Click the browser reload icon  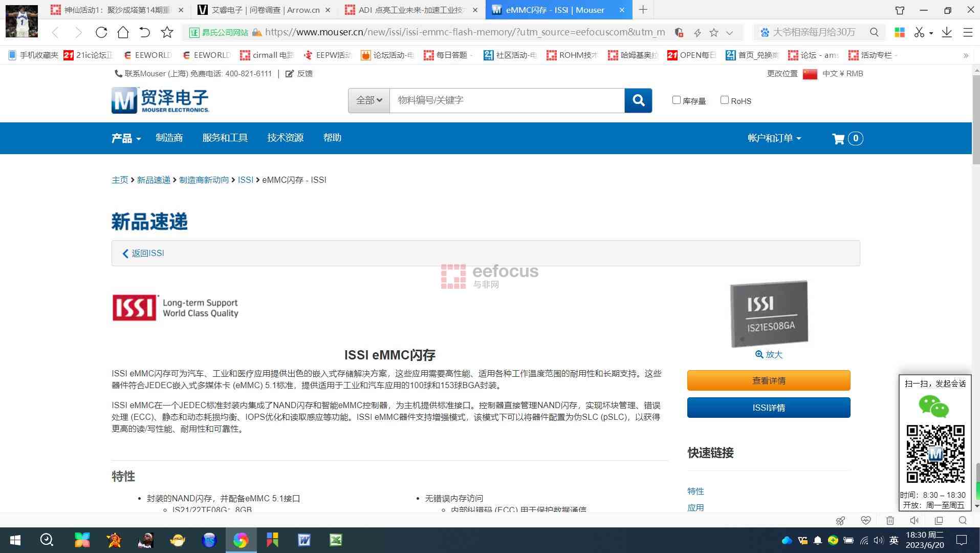pos(101,32)
